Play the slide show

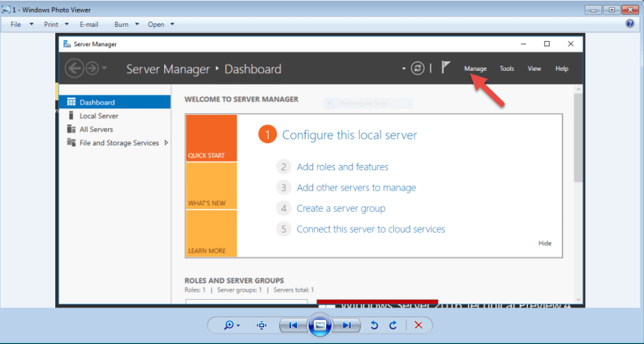319,325
